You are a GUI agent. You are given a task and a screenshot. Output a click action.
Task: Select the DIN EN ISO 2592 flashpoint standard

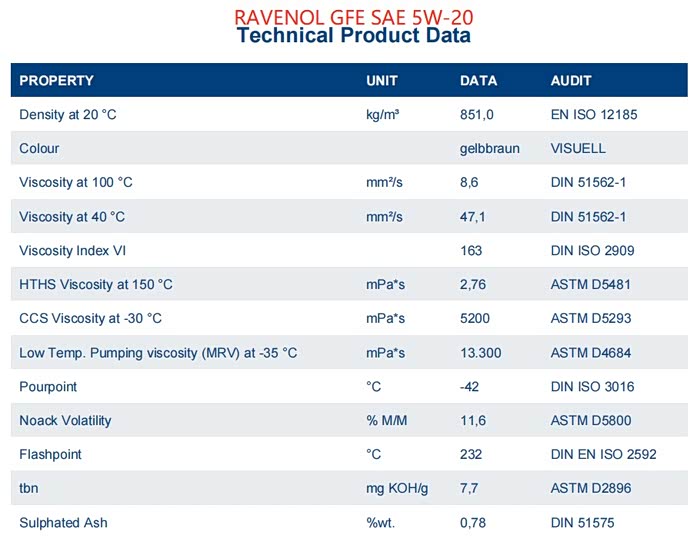[603, 455]
